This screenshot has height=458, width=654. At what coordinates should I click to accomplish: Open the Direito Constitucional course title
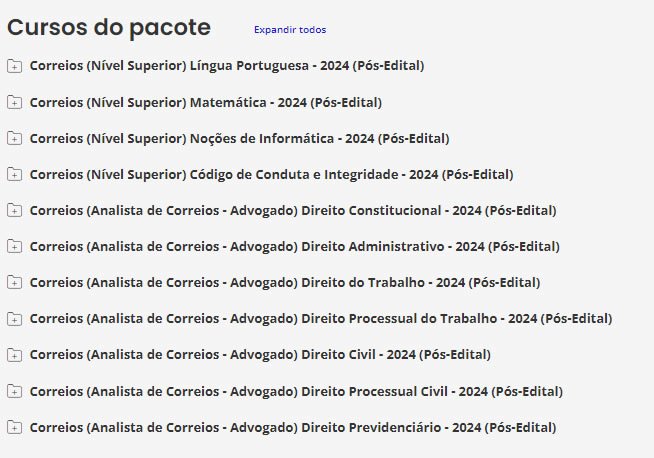pos(293,210)
